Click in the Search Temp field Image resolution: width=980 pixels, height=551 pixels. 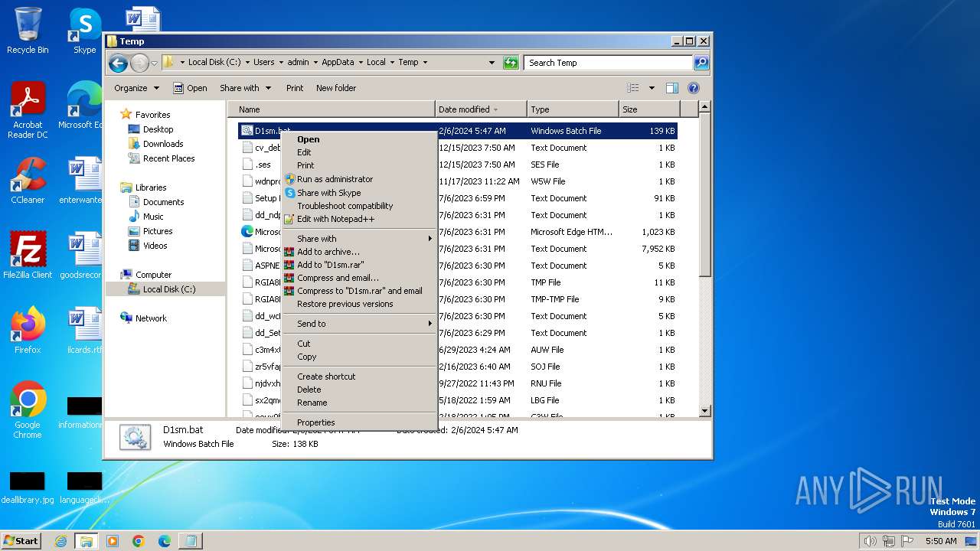point(608,63)
